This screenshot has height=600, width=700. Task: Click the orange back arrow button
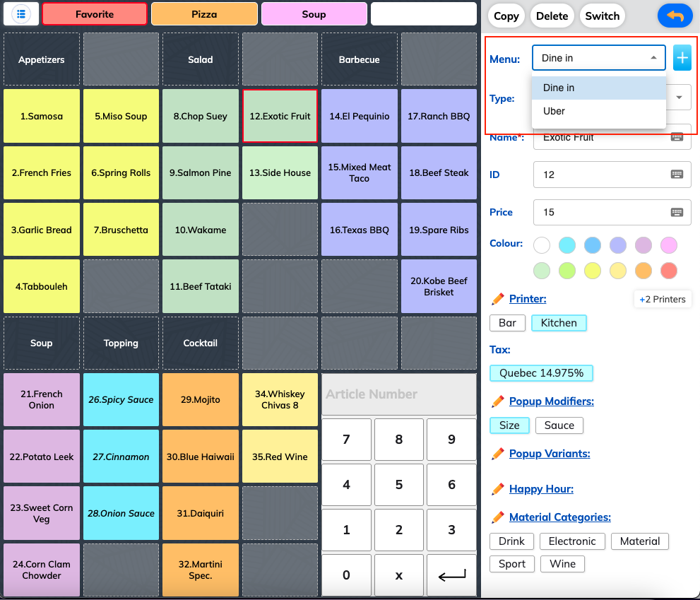(x=675, y=16)
